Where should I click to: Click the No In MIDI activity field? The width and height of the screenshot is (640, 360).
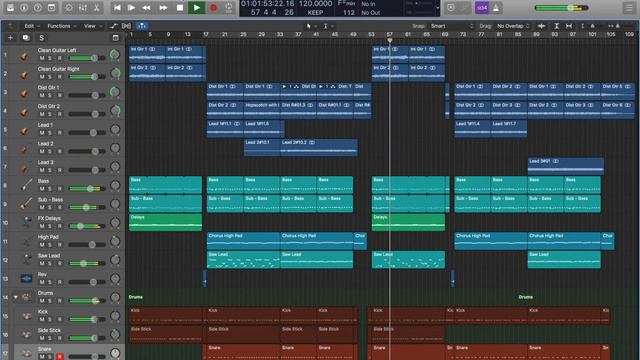(368, 4)
